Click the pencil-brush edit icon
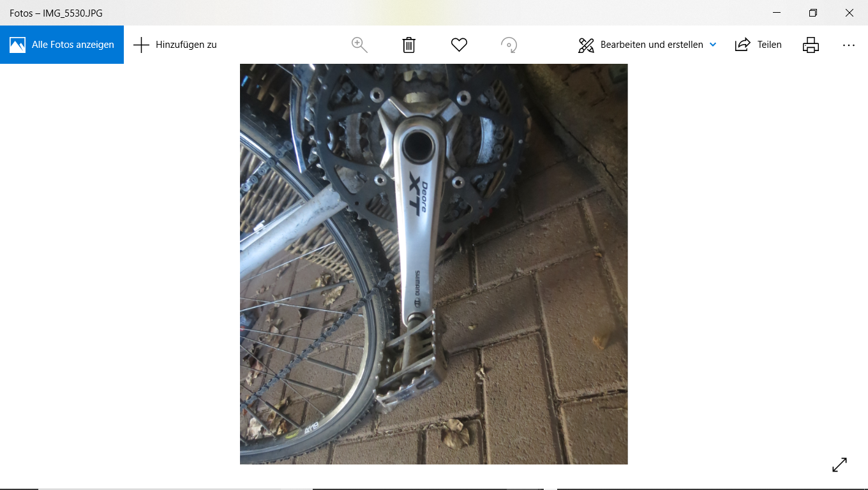This screenshot has width=868, height=490. tap(586, 45)
